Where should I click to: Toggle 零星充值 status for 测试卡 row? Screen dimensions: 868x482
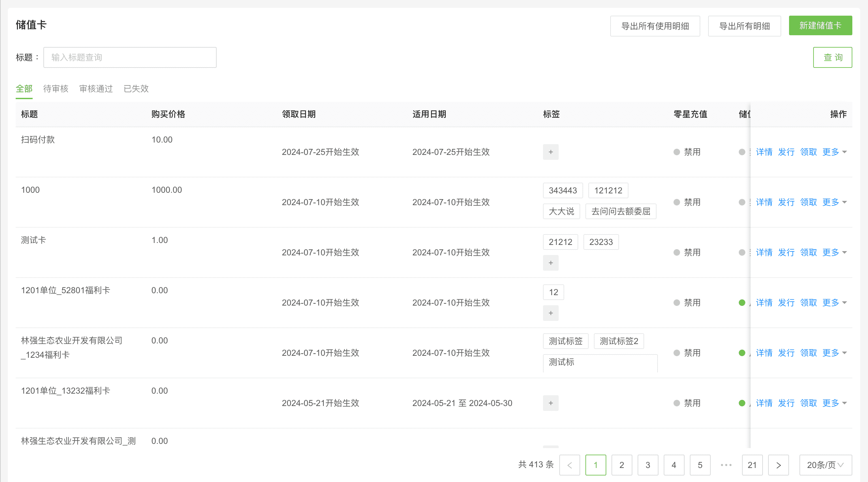click(676, 252)
